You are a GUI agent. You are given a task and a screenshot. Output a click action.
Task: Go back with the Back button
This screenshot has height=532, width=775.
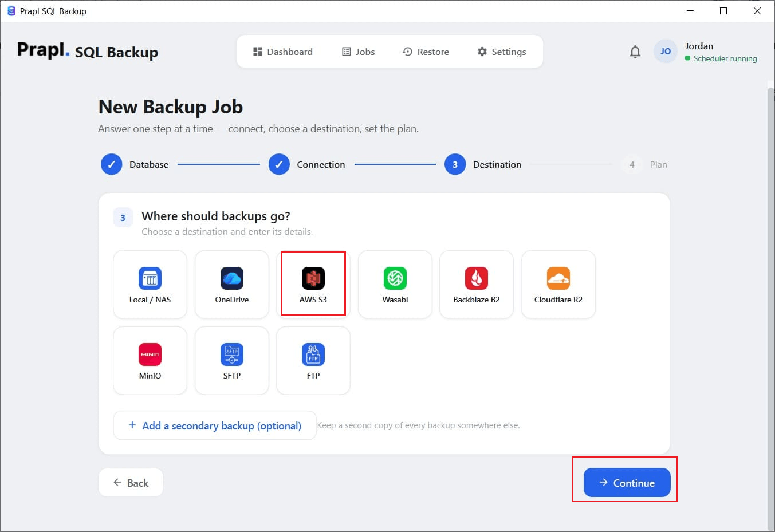click(131, 483)
